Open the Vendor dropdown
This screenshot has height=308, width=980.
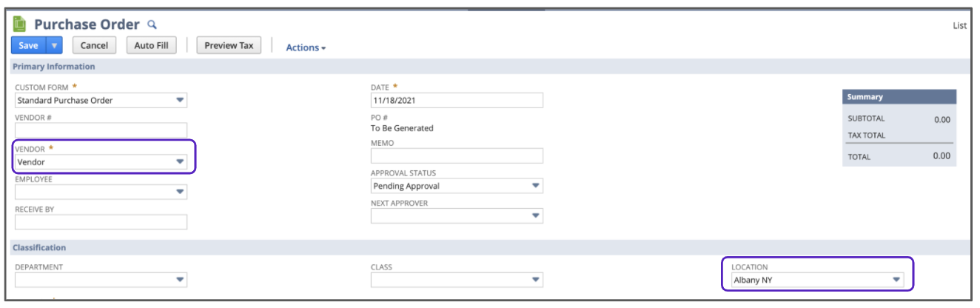(180, 161)
